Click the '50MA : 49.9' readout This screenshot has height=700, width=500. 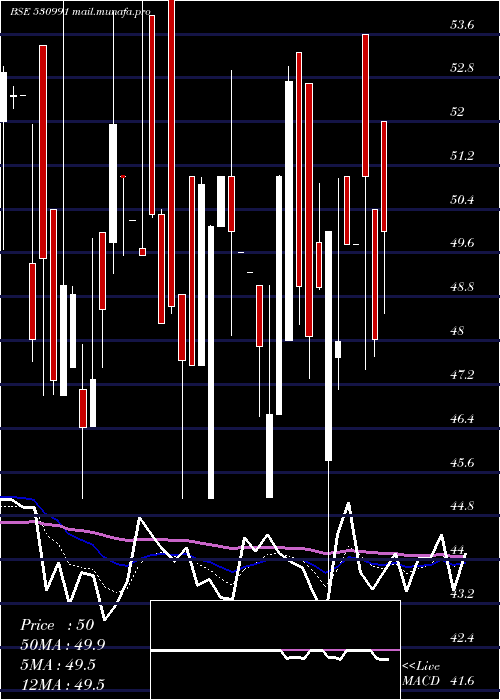[63, 644]
